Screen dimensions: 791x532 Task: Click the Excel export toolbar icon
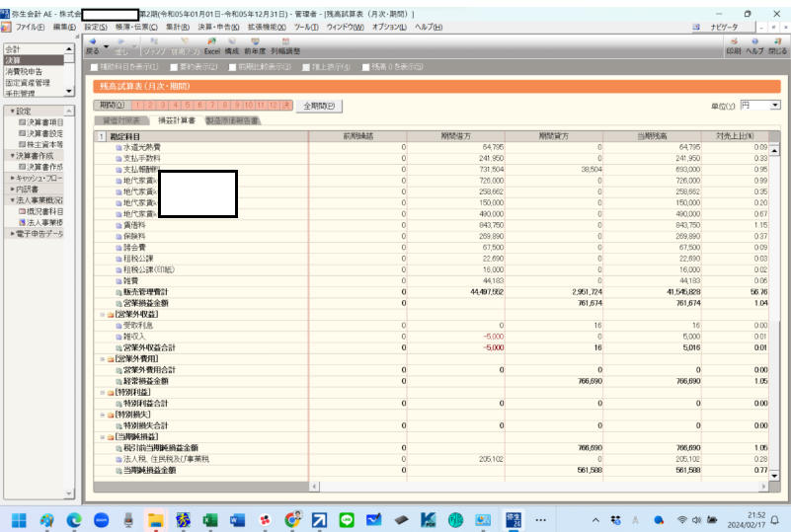(x=211, y=44)
